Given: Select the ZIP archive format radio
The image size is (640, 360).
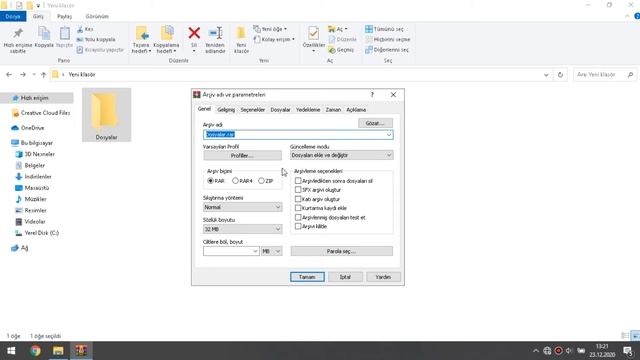Looking at the screenshot, I should click(261, 181).
